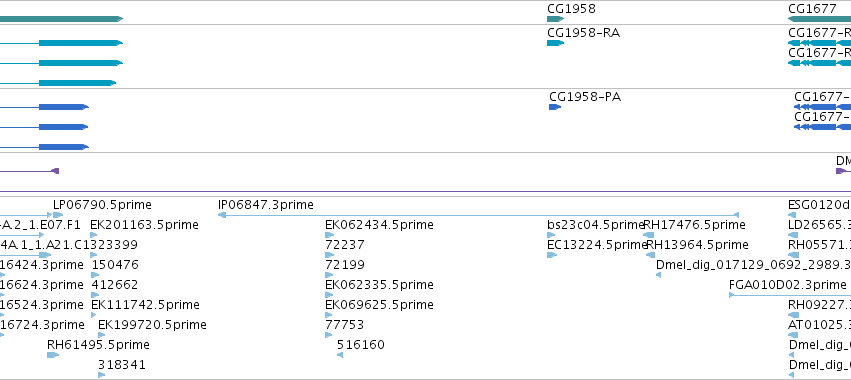Click the CG1677 gene label
851x380 pixels.
pos(812,9)
